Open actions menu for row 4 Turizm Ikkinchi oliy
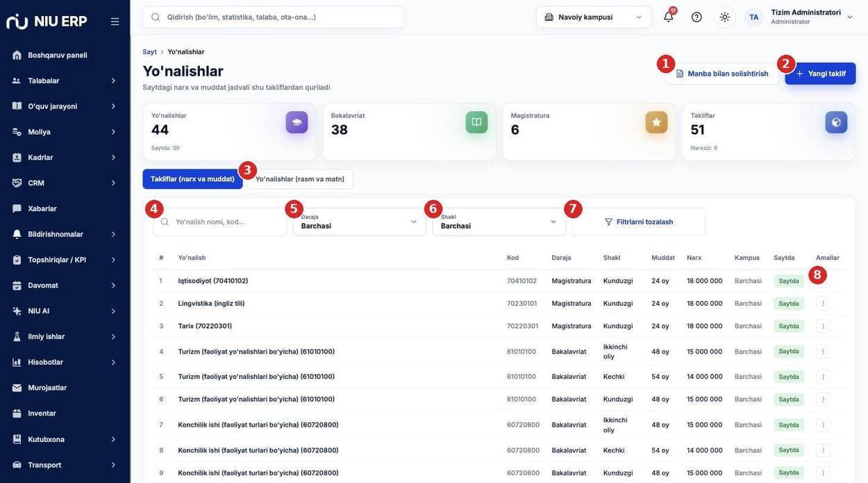The image size is (868, 483). point(823,352)
